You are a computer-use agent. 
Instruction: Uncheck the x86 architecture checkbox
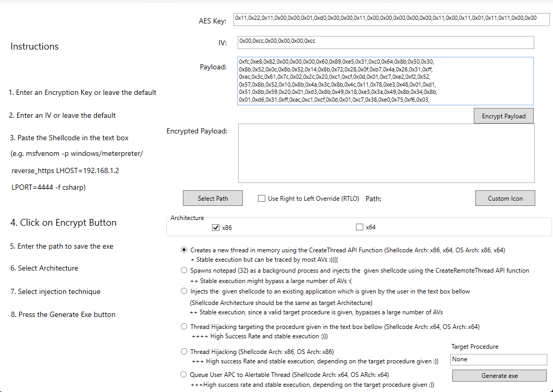(216, 228)
